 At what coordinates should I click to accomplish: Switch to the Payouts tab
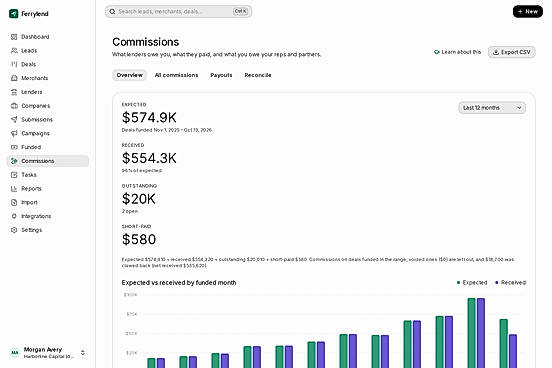click(221, 75)
